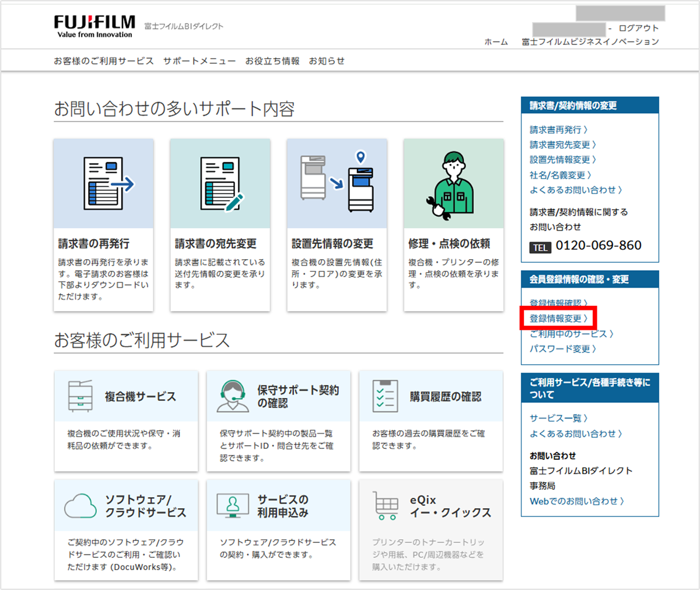Select お役立ち情報 in the navigation bar
The width and height of the screenshot is (700, 590).
coord(272,61)
